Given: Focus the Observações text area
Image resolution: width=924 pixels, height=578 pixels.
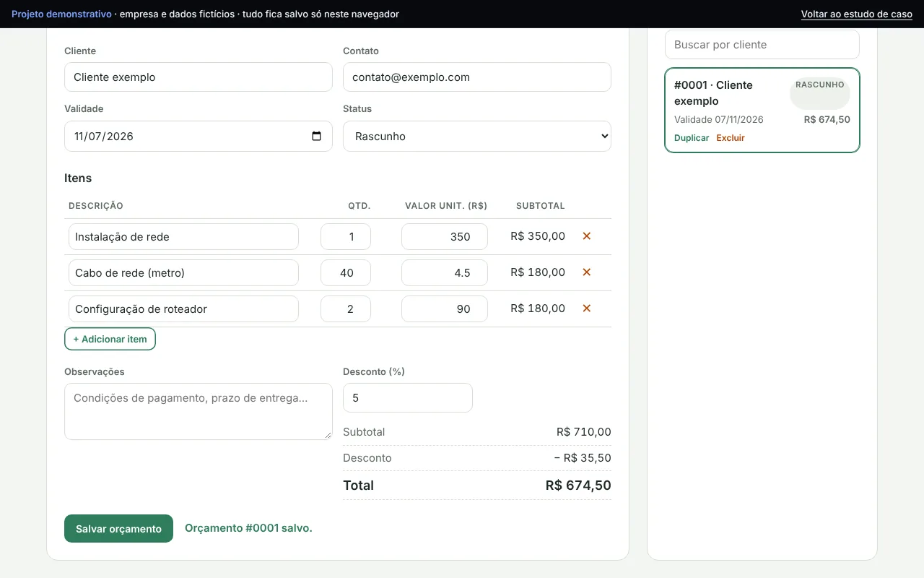Looking at the screenshot, I should pos(199,411).
